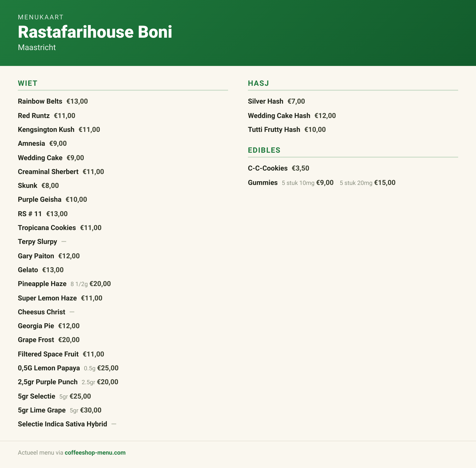Click the Rastafarihouse Boni title
Image resolution: width=476 pixels, height=468 pixels.
point(95,32)
